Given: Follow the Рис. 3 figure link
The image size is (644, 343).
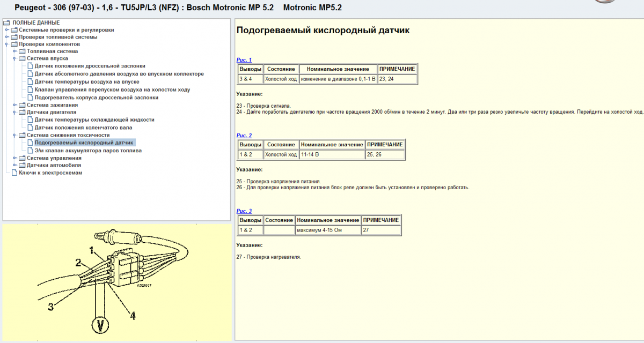Looking at the screenshot, I should pyautogui.click(x=244, y=211).
